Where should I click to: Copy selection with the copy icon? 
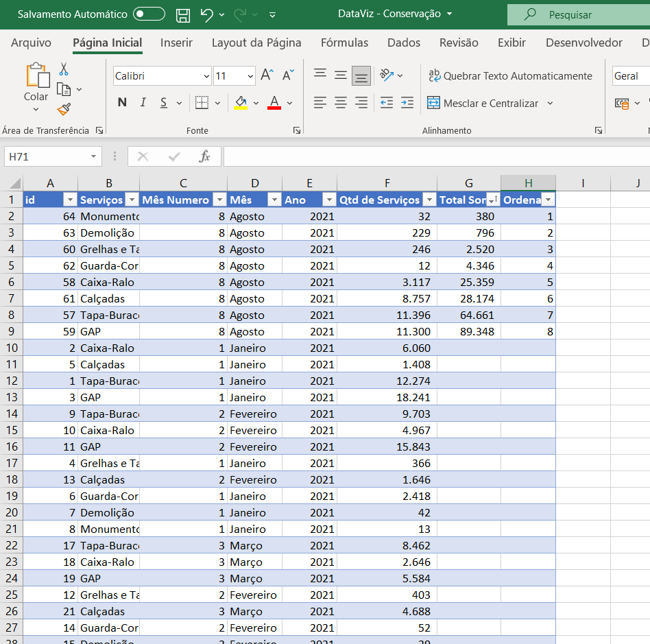pos(64,89)
